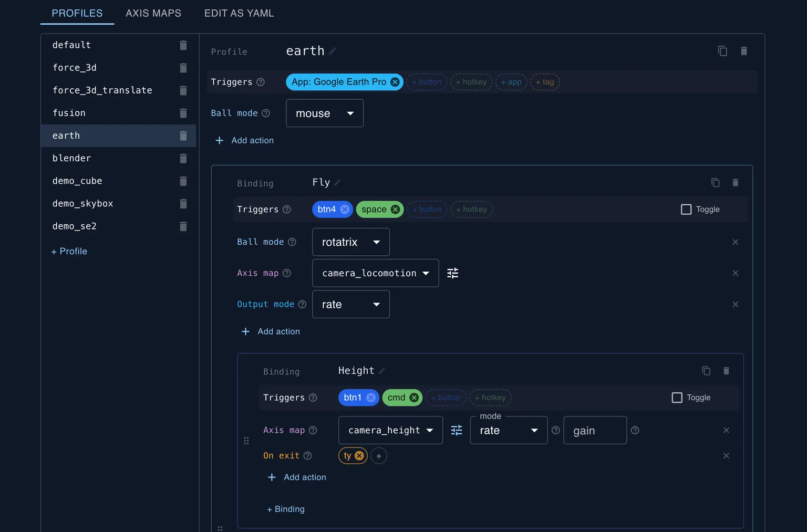The width and height of the screenshot is (807, 532).
Task: Rename the earth profile with the pencil icon
Action: pyautogui.click(x=333, y=51)
